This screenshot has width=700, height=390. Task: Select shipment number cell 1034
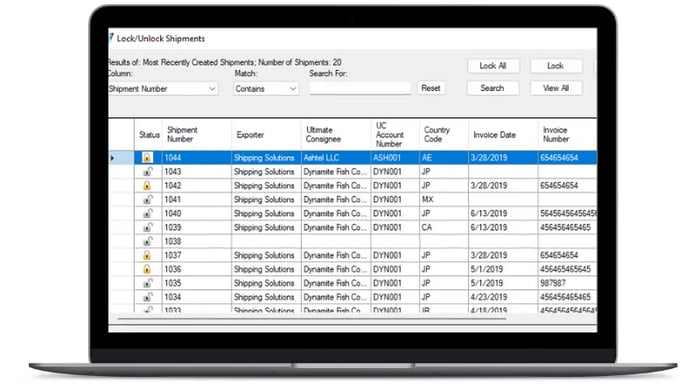tap(196, 297)
